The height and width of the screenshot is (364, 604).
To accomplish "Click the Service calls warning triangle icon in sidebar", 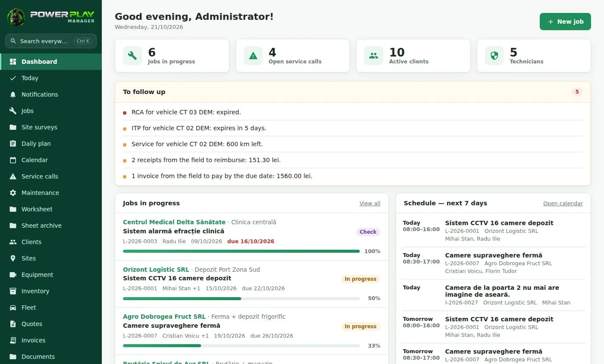I will click(13, 176).
